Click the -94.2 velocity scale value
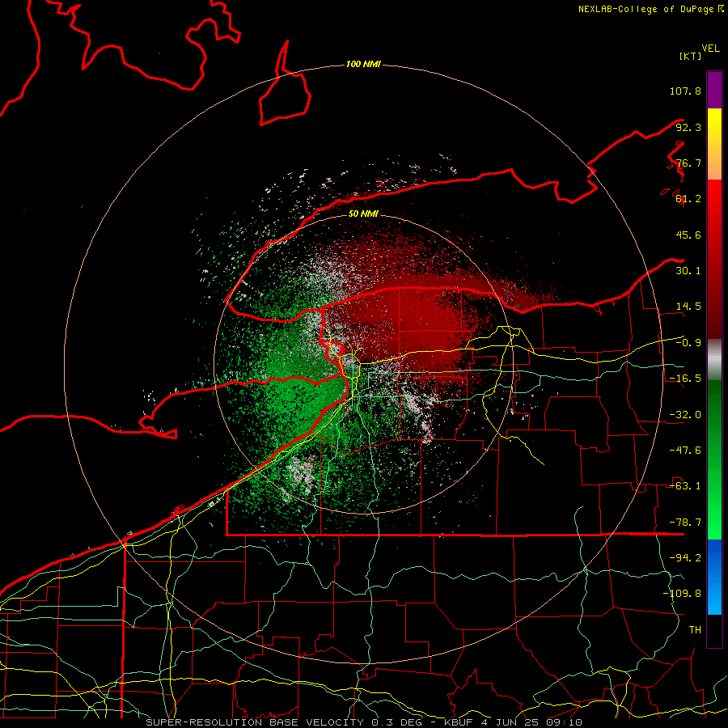Screen dimensions: 728x728 pyautogui.click(x=685, y=557)
